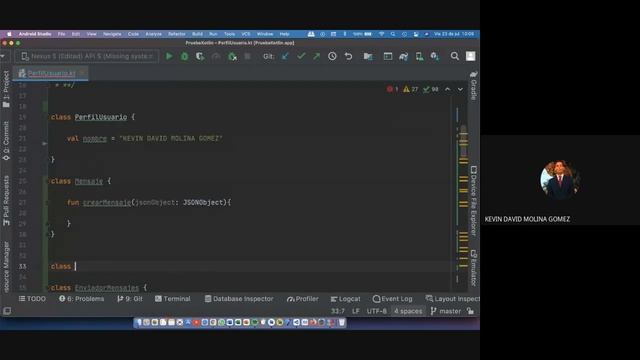Toggle the read-only lock icon in status bar
The image size is (640, 360).
471,311
